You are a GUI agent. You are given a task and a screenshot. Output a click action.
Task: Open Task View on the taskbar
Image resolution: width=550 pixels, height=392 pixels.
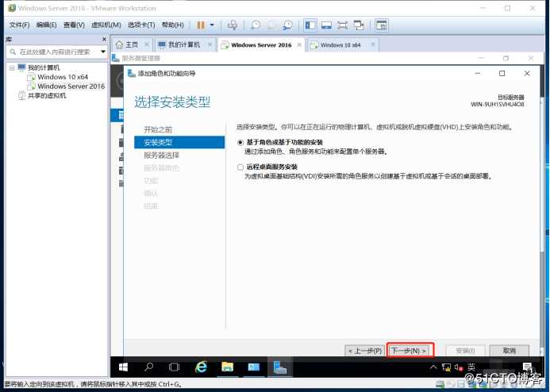174,367
